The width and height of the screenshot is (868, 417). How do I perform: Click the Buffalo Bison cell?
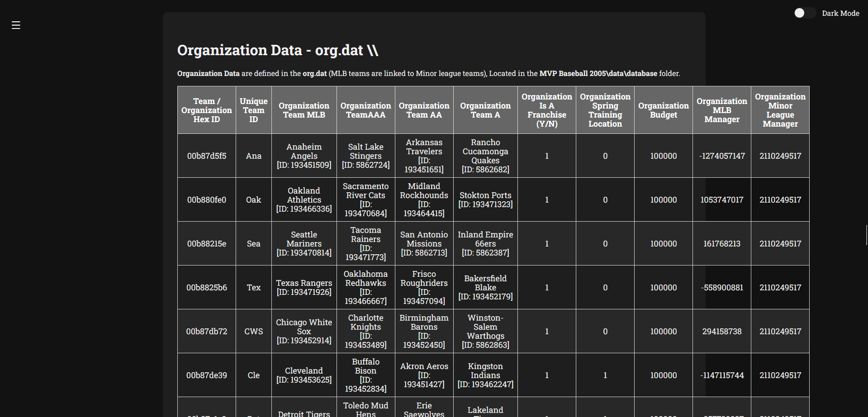click(366, 375)
